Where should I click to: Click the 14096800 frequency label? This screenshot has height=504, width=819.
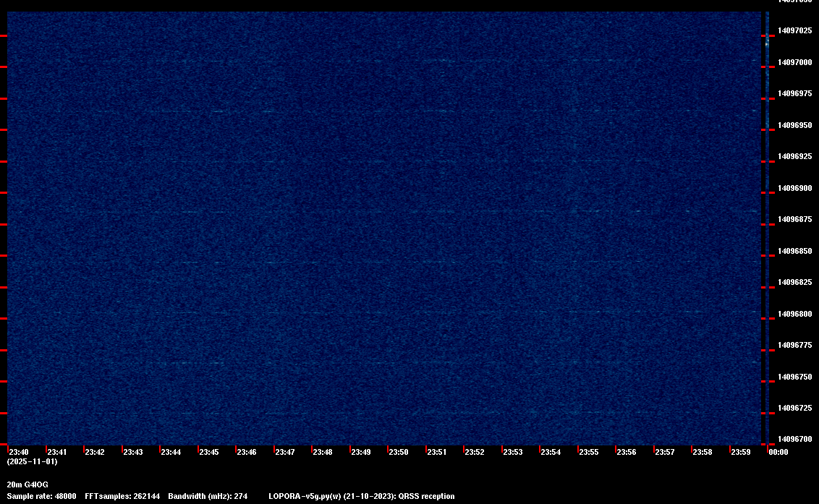[x=795, y=314]
